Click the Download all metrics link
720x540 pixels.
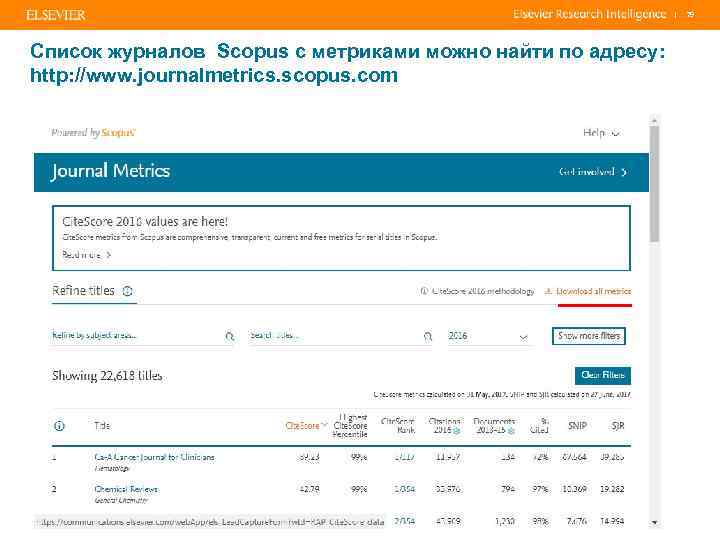click(588, 291)
